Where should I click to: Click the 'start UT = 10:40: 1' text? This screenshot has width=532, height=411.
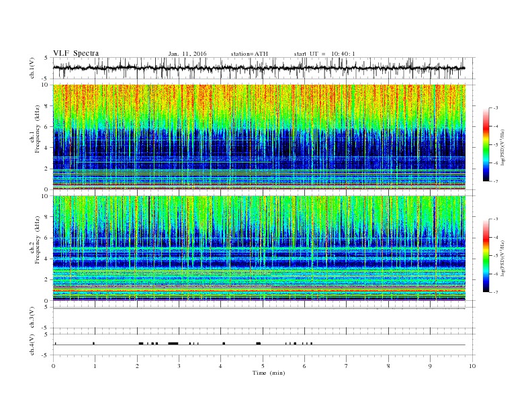[324, 54]
